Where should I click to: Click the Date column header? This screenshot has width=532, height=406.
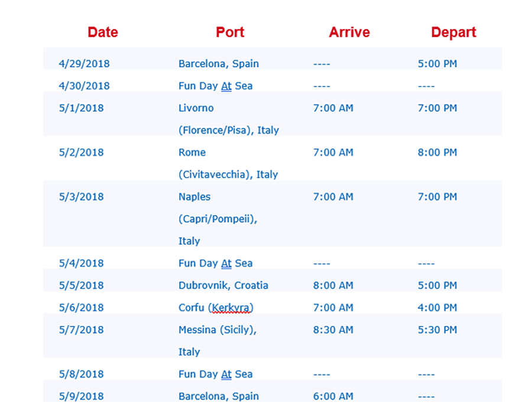[103, 33]
